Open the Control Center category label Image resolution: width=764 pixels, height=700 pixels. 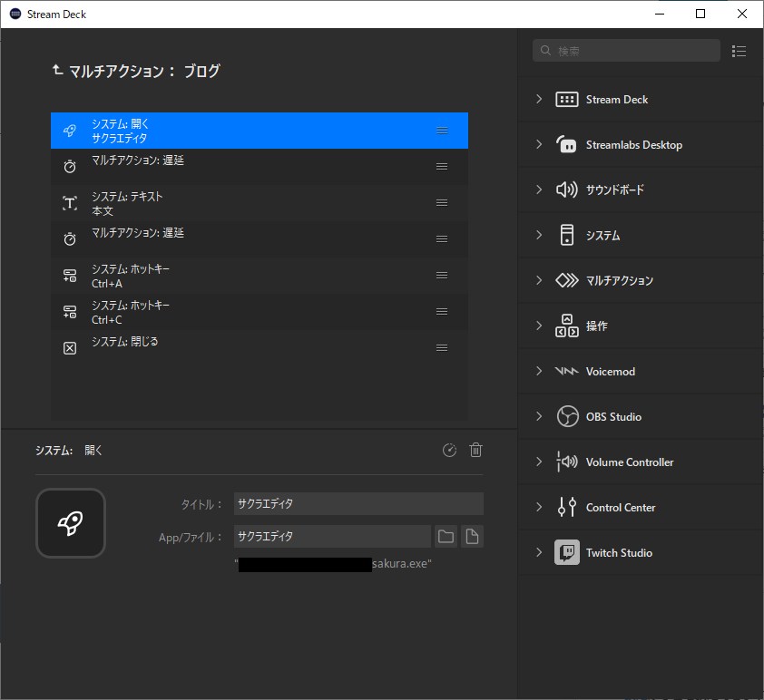(x=621, y=507)
